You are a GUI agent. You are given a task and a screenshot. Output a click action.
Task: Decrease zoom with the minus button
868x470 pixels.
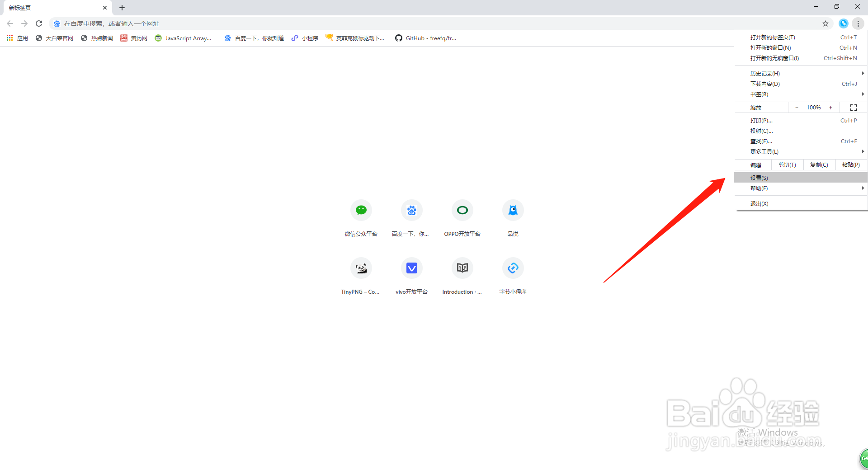797,108
